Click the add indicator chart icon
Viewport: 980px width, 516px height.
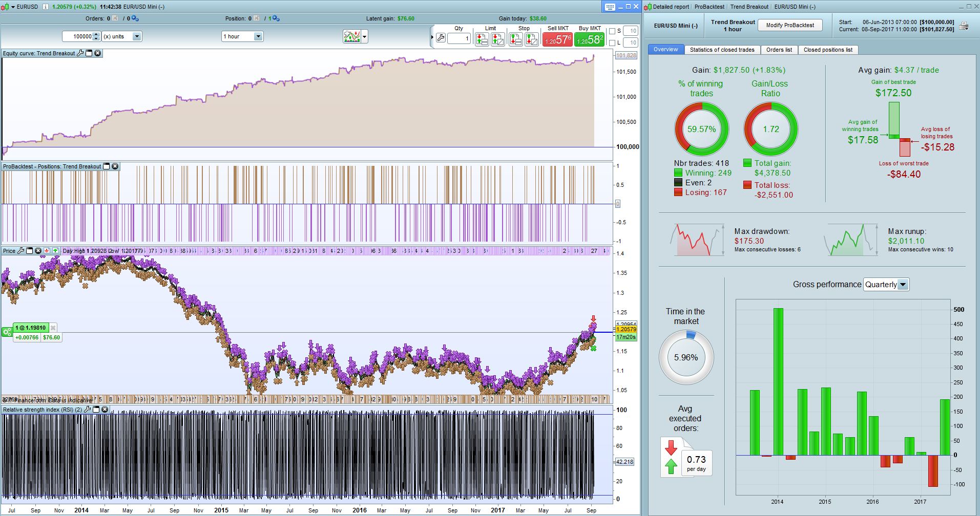[x=352, y=37]
